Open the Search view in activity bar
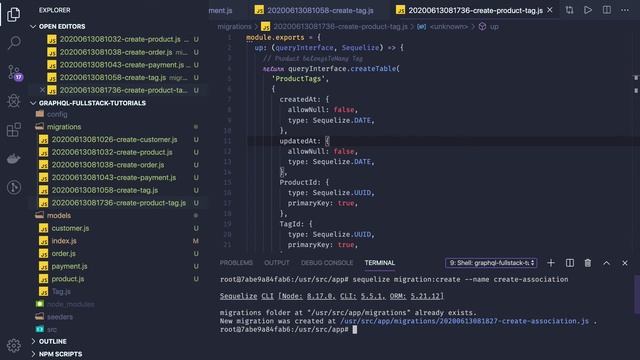Image resolution: width=640 pixels, height=360 pixels. coord(13,42)
